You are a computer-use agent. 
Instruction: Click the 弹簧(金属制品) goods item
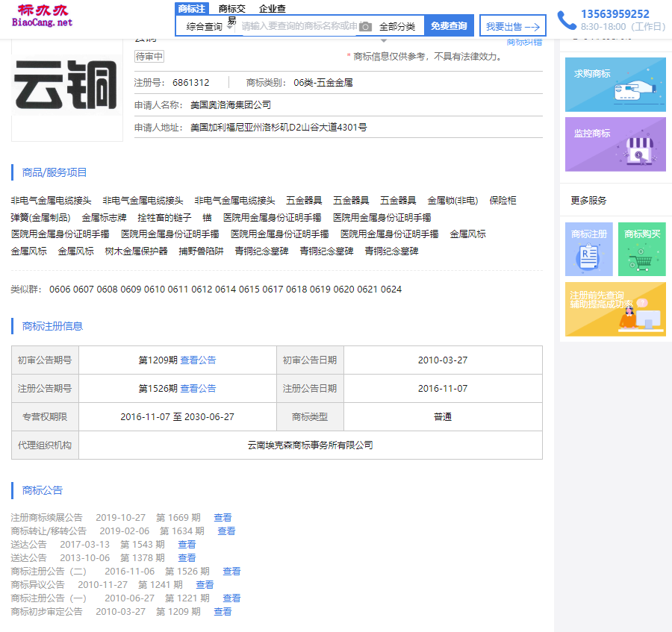coord(41,218)
